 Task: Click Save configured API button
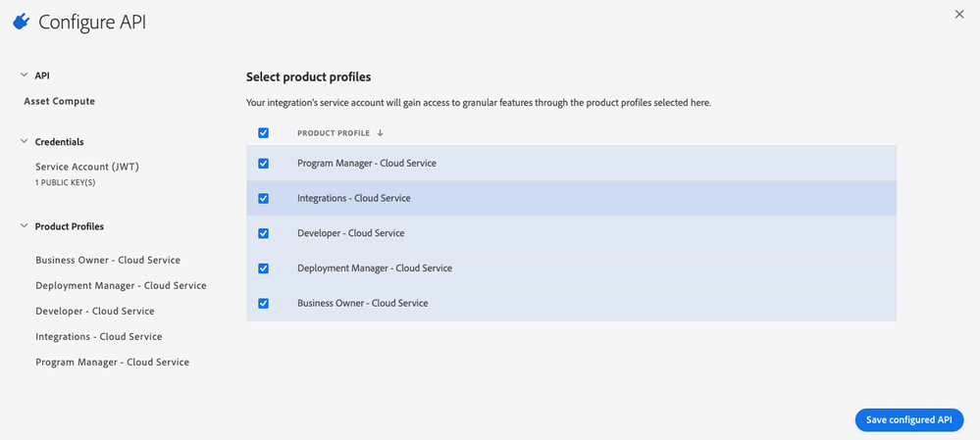click(x=908, y=419)
